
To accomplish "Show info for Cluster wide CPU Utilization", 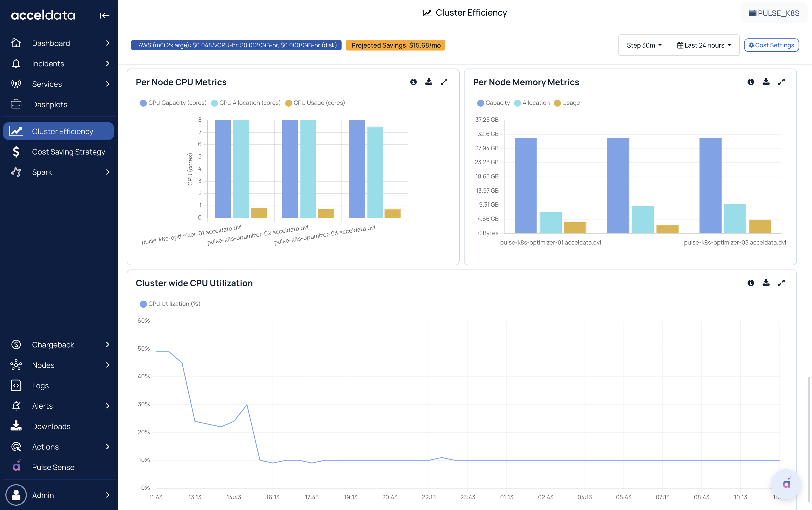I will 751,283.
